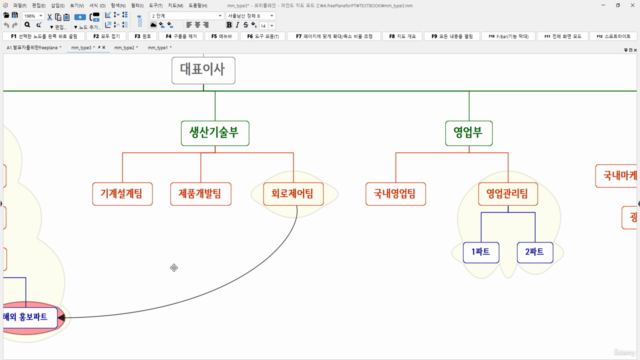Click the F8 지도 개요 button

pyautogui.click(x=402, y=36)
